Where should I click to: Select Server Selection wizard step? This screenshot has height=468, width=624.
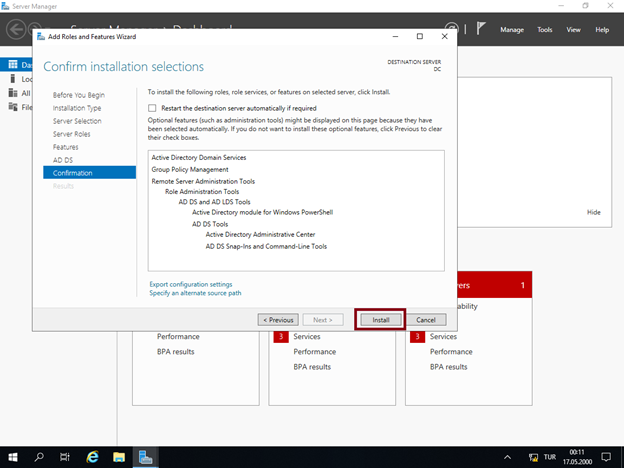pos(77,121)
